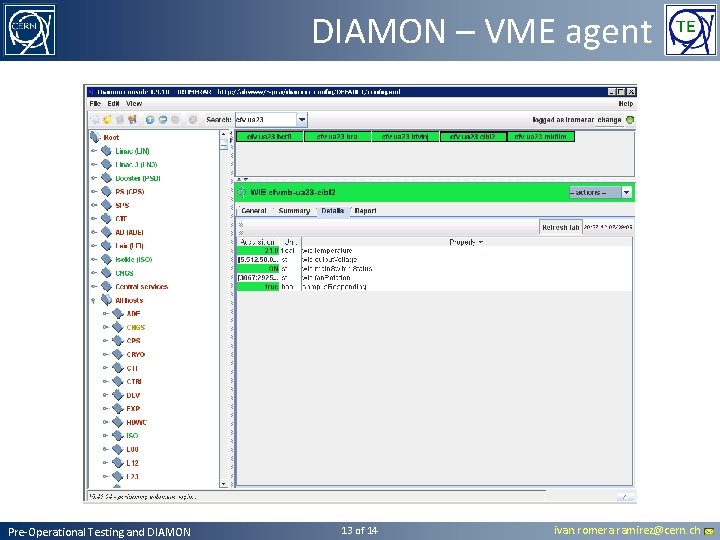This screenshot has height=540, width=720.
Task: Switch to the Summary tab
Action: coord(294,211)
